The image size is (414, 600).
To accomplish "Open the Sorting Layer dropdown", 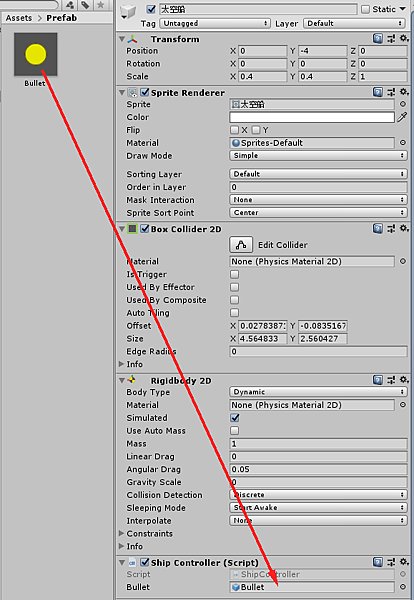I will pyautogui.click(x=318, y=174).
